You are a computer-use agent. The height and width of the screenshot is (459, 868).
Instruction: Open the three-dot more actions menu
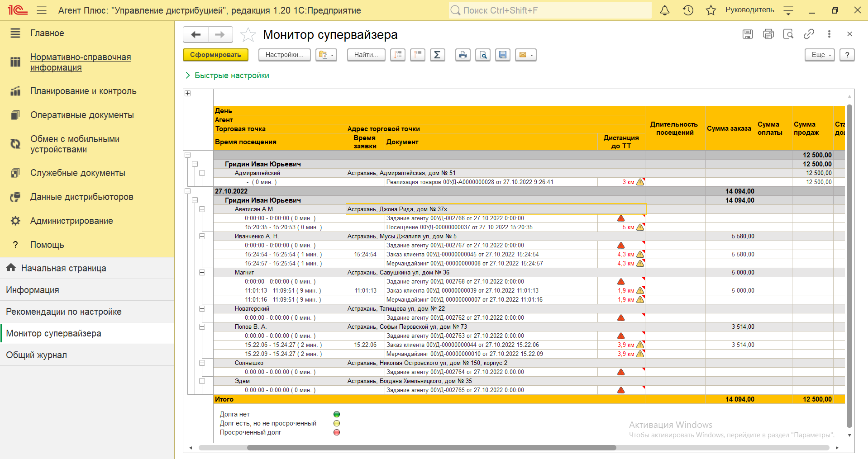829,34
